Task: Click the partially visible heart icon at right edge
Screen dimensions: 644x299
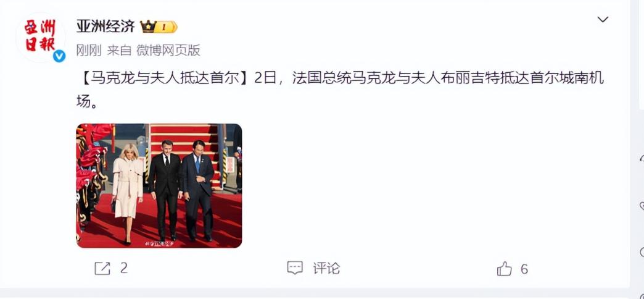Action: click(642, 206)
